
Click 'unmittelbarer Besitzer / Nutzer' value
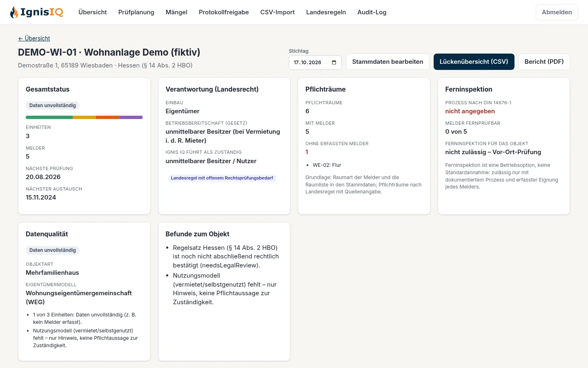coord(211,161)
